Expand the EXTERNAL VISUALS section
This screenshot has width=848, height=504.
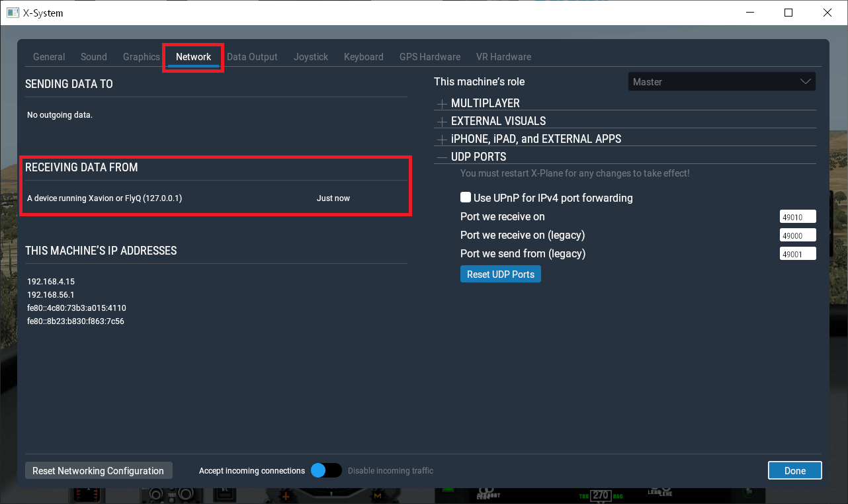point(442,122)
